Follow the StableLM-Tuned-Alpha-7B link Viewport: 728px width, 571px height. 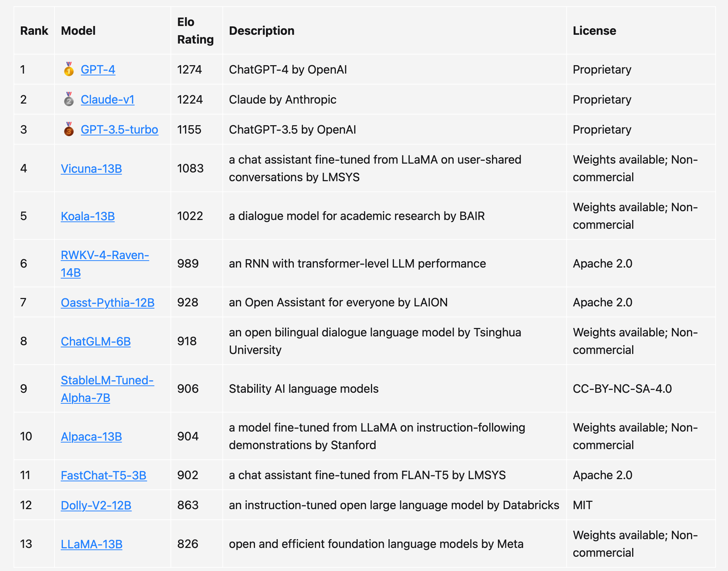click(107, 380)
